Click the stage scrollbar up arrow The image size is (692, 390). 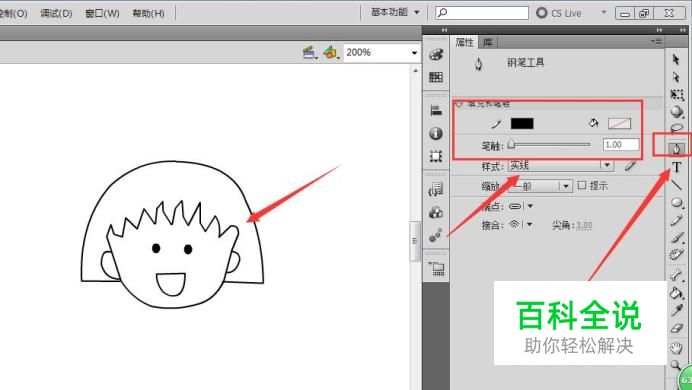(415, 70)
